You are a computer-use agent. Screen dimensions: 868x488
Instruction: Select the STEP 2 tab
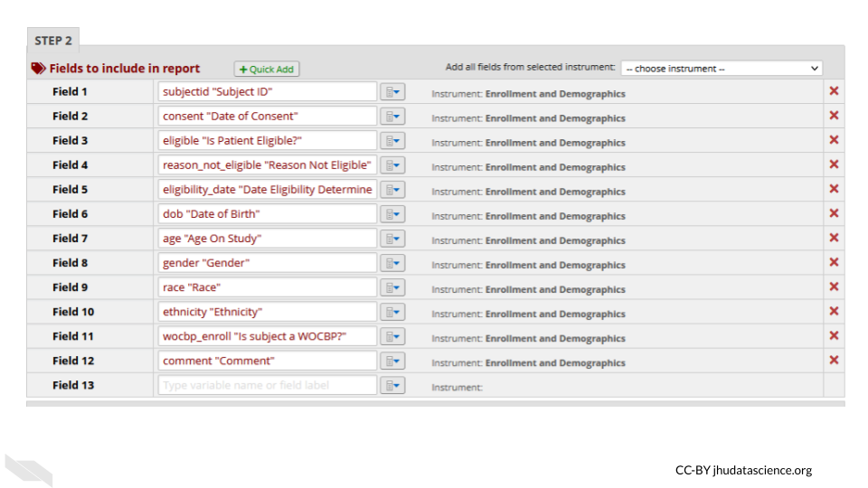point(53,41)
